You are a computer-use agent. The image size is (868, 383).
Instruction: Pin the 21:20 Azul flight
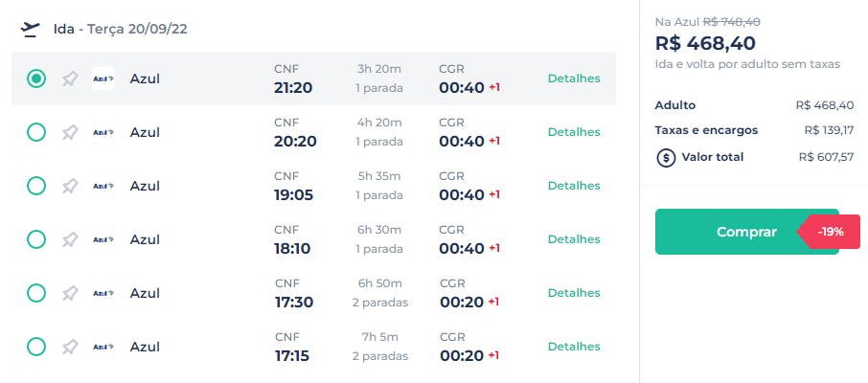point(70,79)
